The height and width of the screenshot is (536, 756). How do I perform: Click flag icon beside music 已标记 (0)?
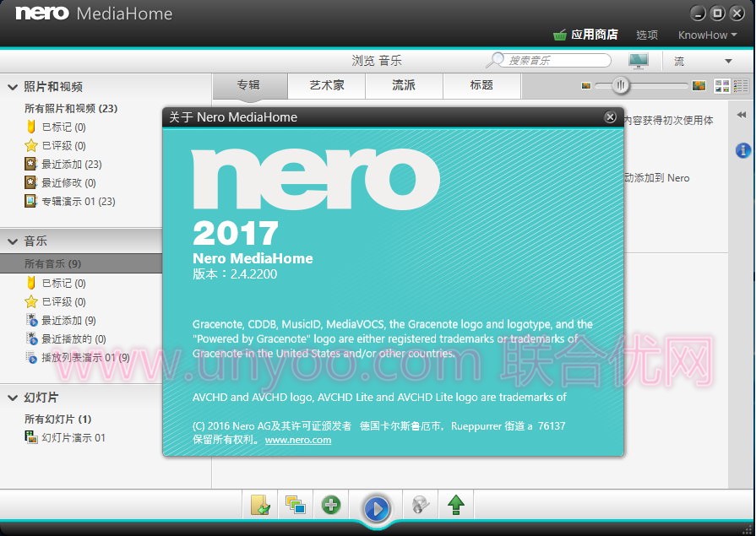(31, 283)
